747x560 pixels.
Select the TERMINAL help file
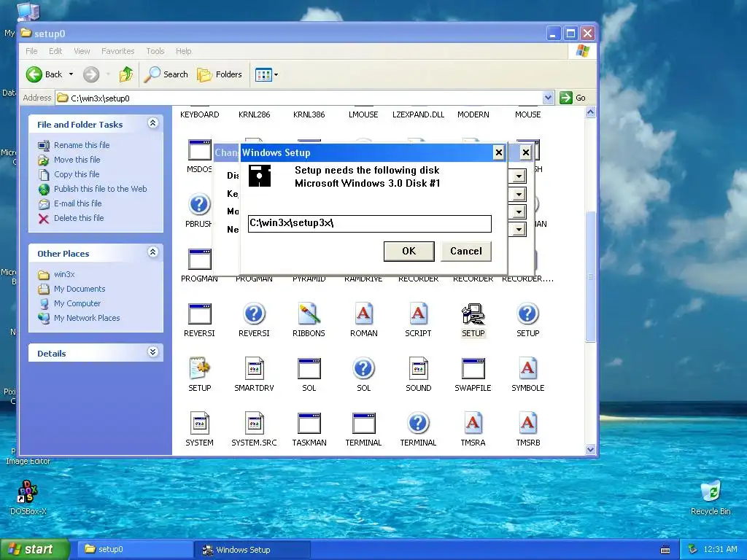click(418, 424)
